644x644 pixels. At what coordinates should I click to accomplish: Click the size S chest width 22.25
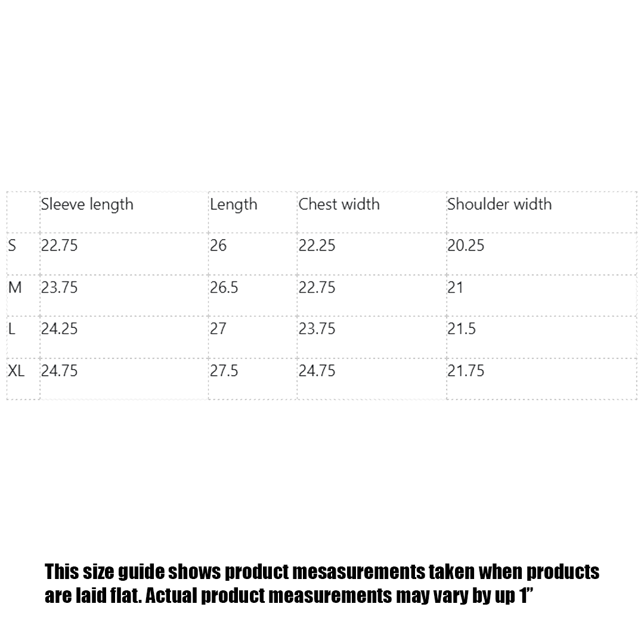tap(317, 246)
